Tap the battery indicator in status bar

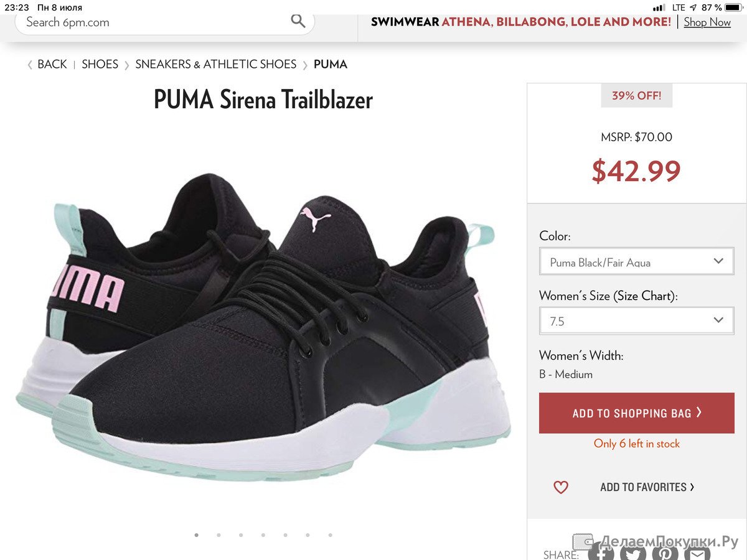(733, 7)
